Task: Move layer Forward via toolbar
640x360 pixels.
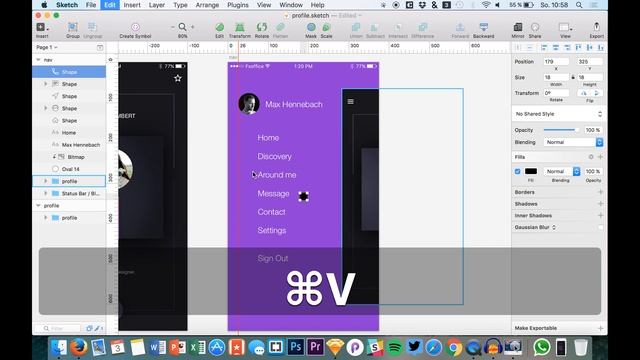Action: [x=460, y=27]
